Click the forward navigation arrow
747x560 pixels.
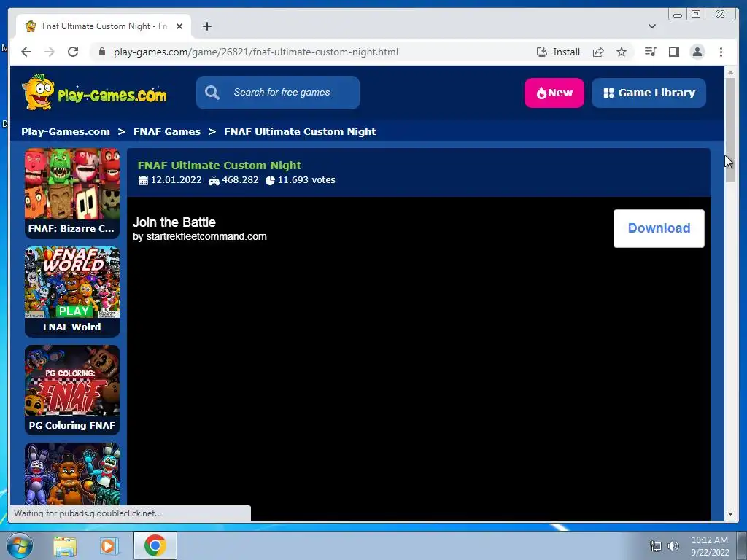50,52
